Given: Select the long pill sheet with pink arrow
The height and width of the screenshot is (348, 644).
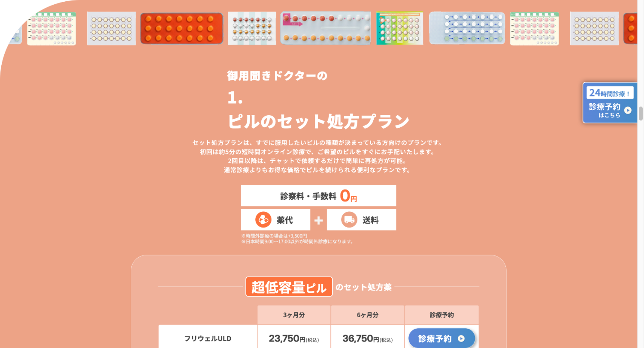Looking at the screenshot, I should [x=325, y=28].
